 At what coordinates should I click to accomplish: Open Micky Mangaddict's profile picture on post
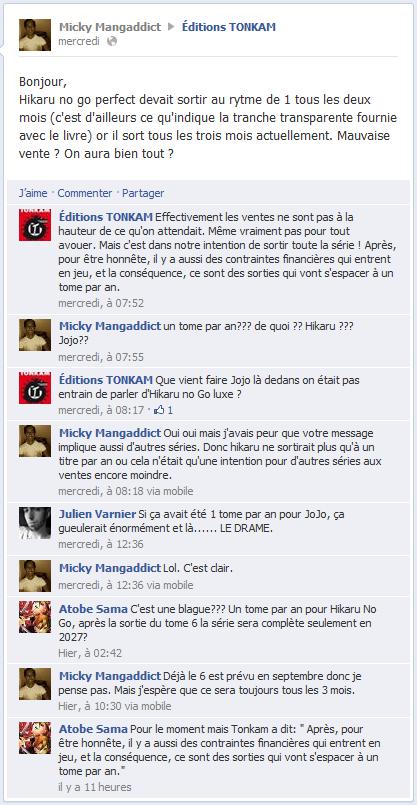pos(35,35)
